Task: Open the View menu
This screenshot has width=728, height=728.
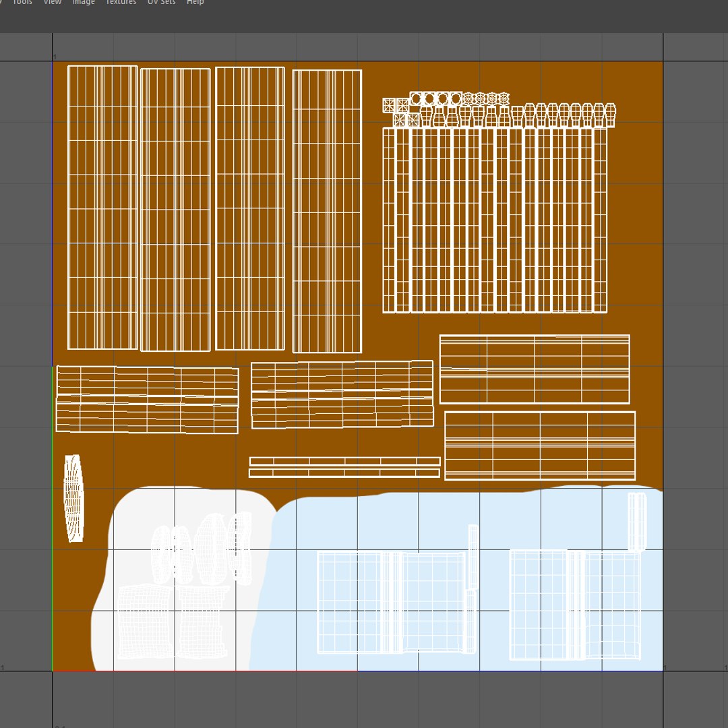Action: tap(53, 2)
